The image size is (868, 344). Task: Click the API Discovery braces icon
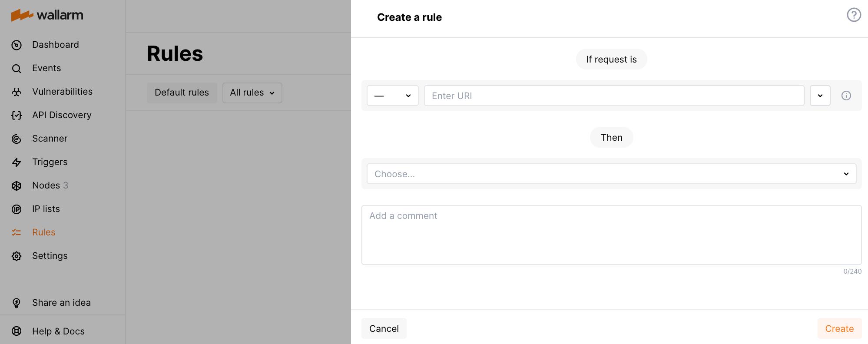[17, 116]
